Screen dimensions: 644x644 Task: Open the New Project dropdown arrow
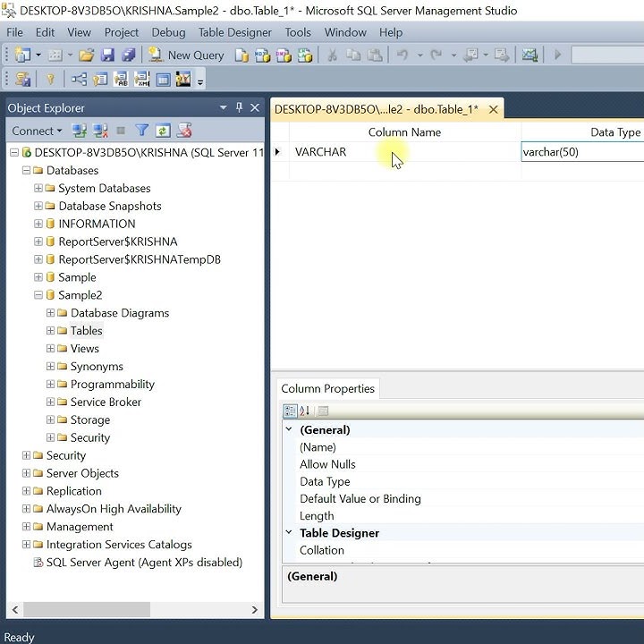tap(38, 55)
